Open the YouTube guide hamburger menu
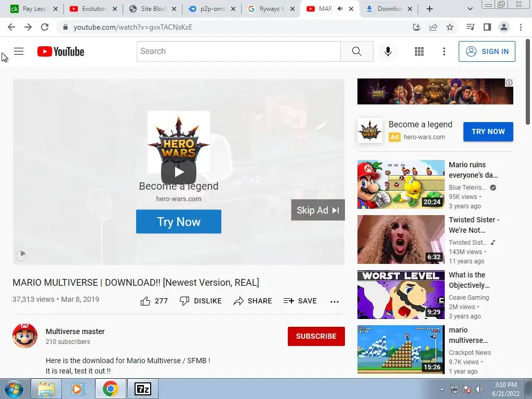532x399 pixels. 19,51
